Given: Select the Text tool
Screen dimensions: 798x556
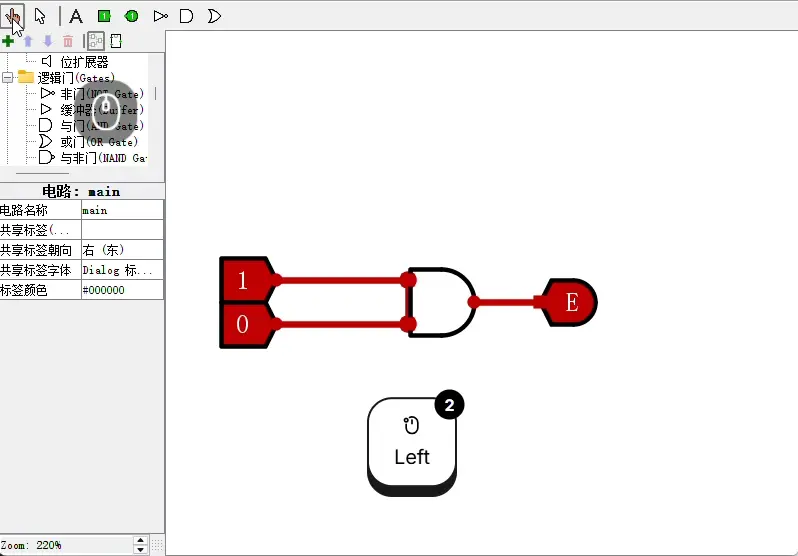Looking at the screenshot, I should click(76, 15).
